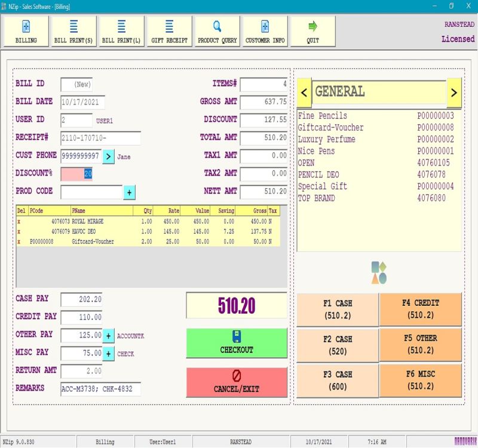The image size is (478, 448).
Task: Go to next category after GENERAL
Action: click(454, 93)
